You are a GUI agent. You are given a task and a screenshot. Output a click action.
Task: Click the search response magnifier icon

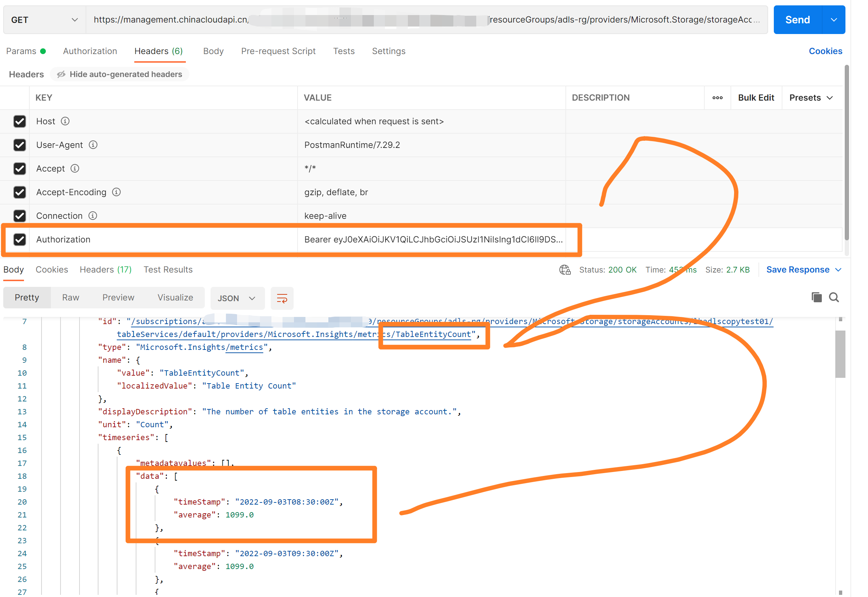834,298
